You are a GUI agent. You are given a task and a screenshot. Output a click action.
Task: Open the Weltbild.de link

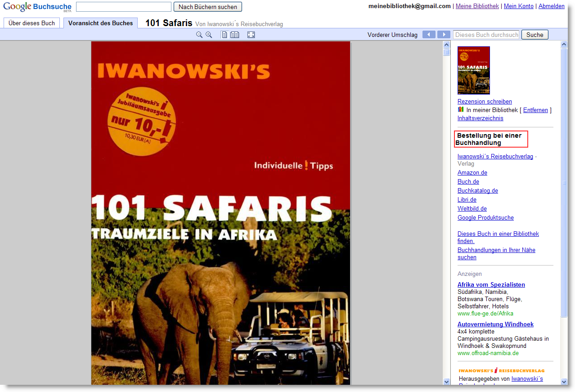(472, 208)
